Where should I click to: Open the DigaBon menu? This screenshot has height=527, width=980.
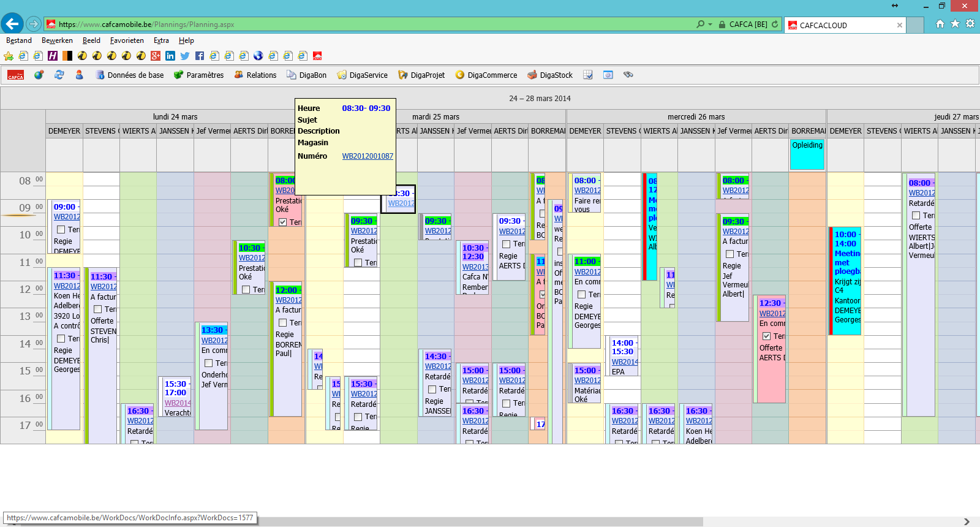pos(307,75)
